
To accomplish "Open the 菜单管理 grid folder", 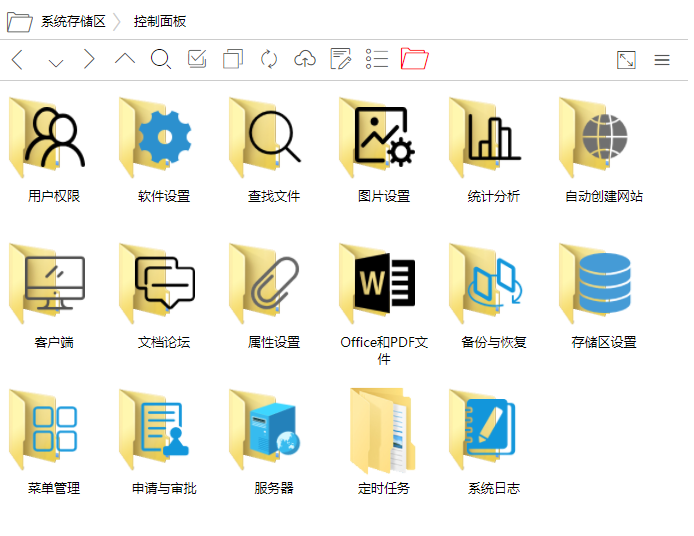I will coord(43,429).
